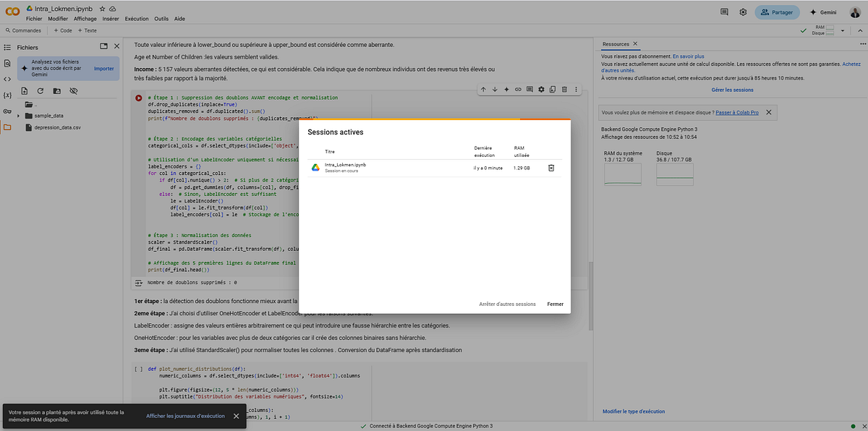Open Gérer les sessions link
Viewport: 868px width, 431px height.
pyautogui.click(x=732, y=90)
